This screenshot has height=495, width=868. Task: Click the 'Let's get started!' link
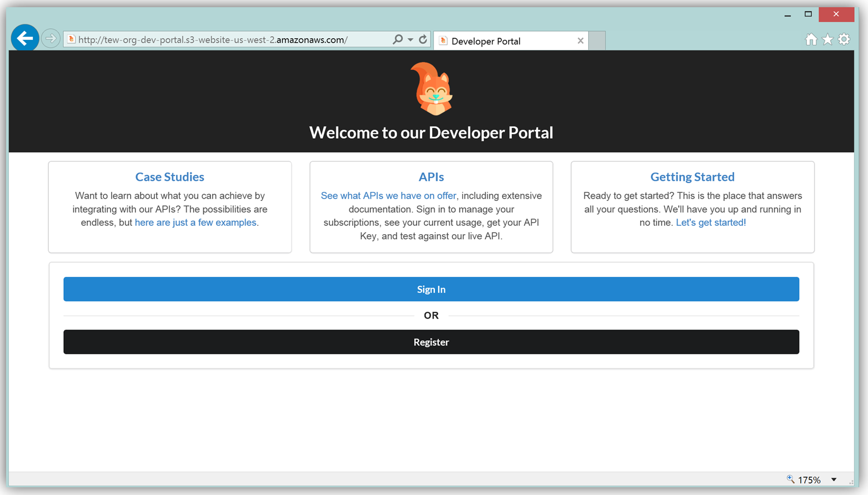coord(710,223)
